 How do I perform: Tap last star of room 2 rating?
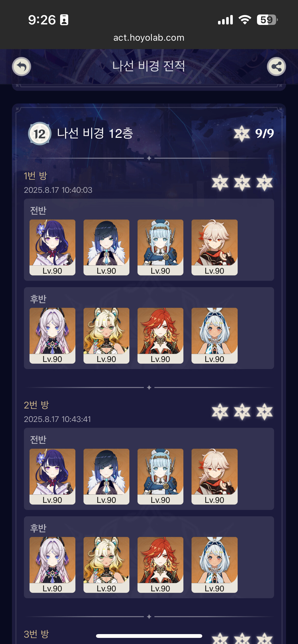point(264,412)
